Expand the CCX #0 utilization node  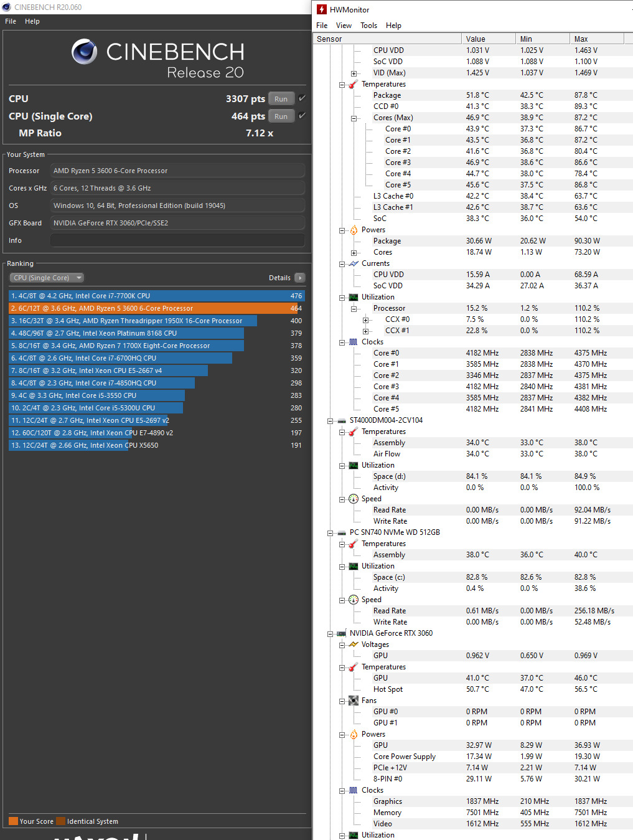coord(366,319)
